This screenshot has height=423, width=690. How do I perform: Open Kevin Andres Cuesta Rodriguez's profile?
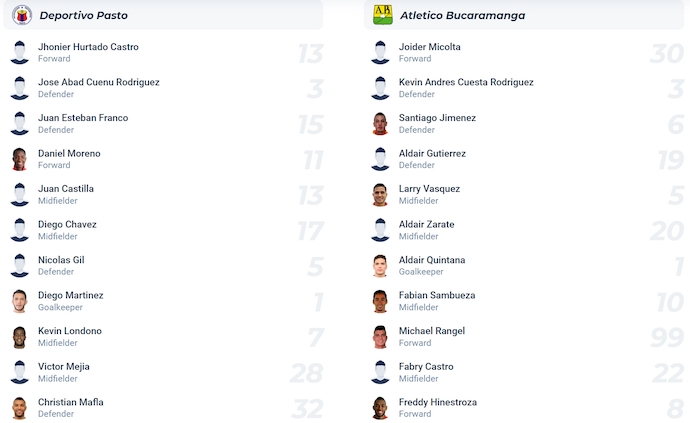[x=466, y=82]
